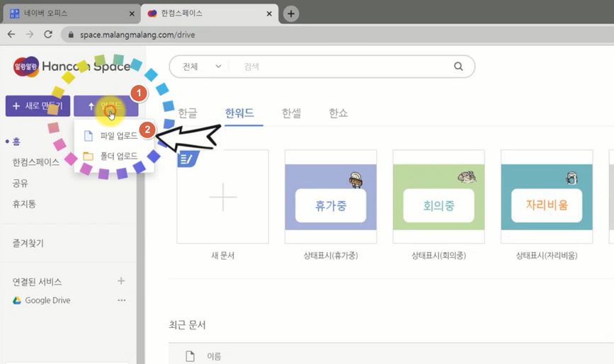Click the Hancom Space logo
The height and width of the screenshot is (364, 614).
point(72,67)
